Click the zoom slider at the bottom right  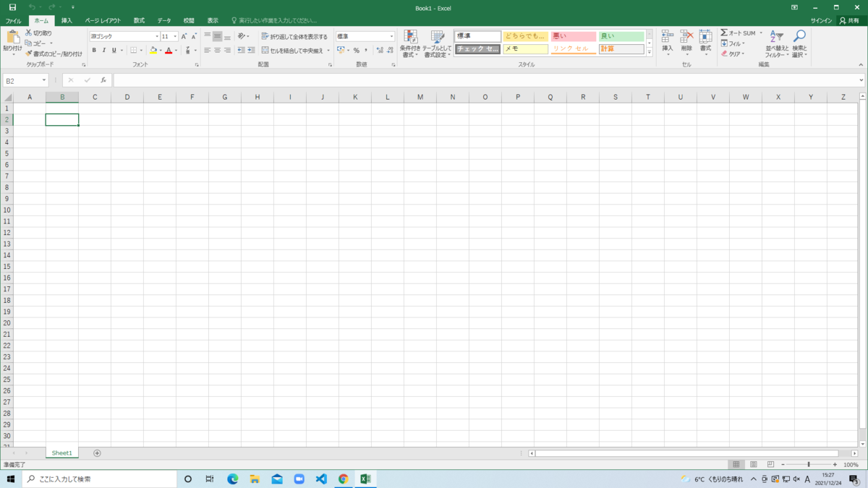point(808,466)
